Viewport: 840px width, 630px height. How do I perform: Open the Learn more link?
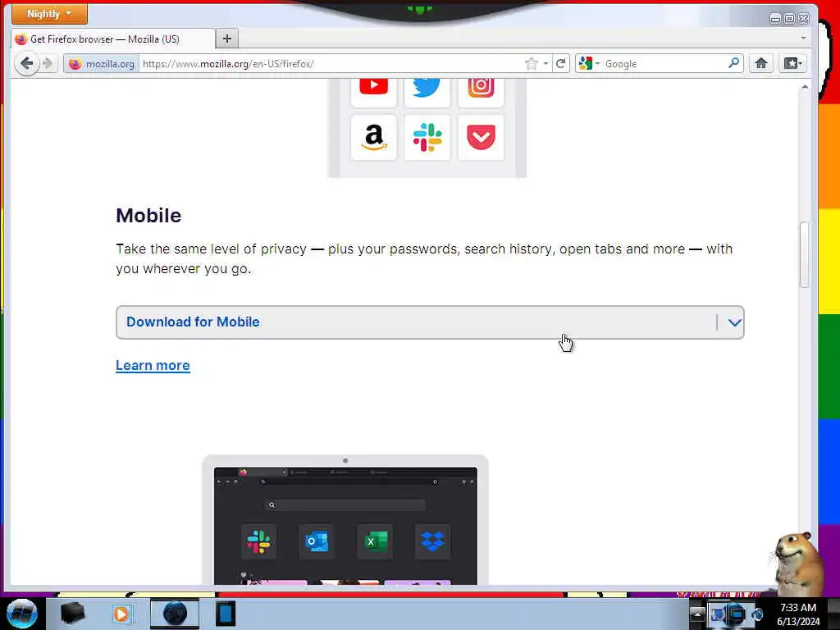tap(153, 365)
